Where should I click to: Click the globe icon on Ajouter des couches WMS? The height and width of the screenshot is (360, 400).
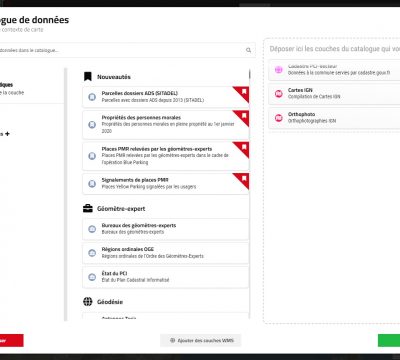172,340
